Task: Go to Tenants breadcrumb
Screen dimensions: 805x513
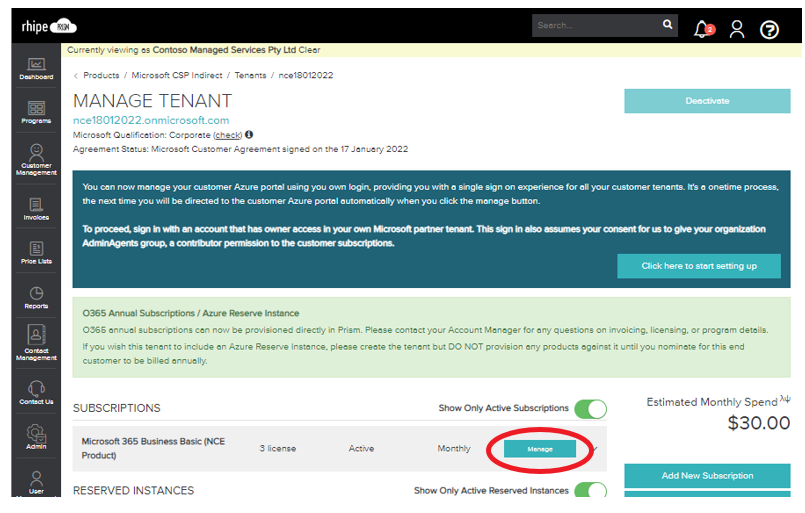Action: [x=251, y=75]
